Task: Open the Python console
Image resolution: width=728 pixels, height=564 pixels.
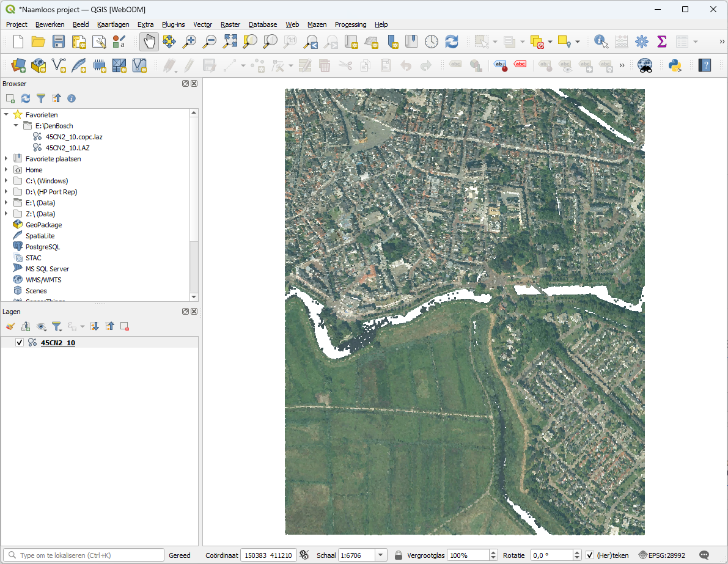Action: point(675,65)
